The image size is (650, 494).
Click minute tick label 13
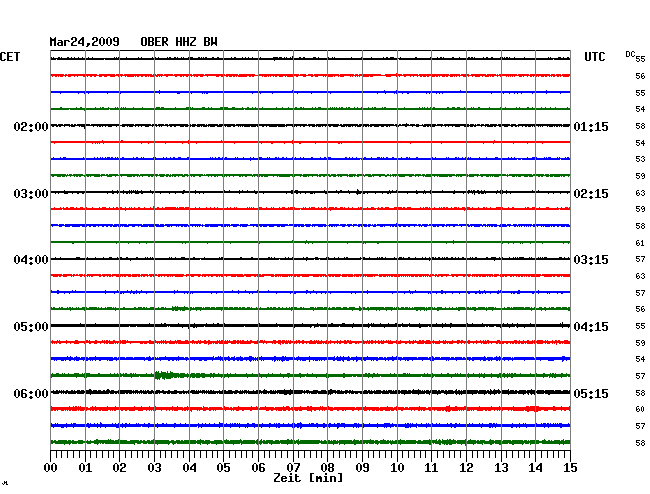501,468
